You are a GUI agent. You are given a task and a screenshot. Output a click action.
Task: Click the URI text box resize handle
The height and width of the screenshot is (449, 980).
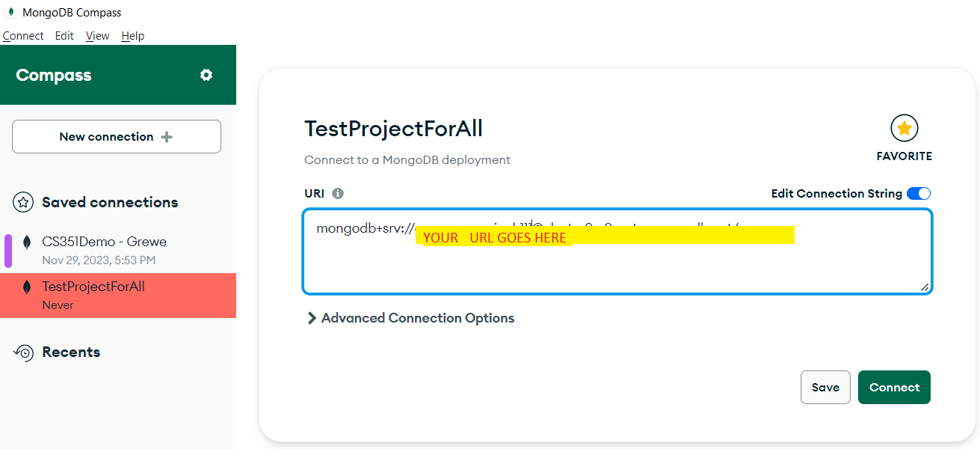pos(925,287)
